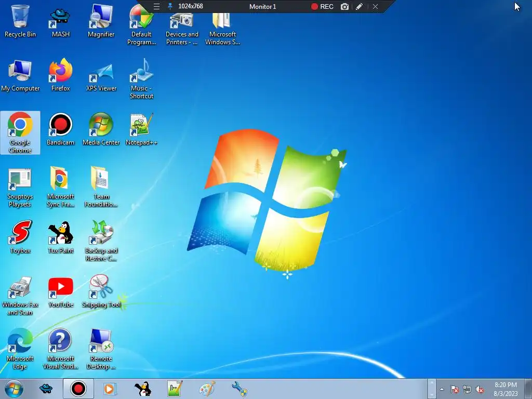Open the clock showing 8:20 PM
The width and height of the screenshot is (532, 399).
[x=506, y=389]
